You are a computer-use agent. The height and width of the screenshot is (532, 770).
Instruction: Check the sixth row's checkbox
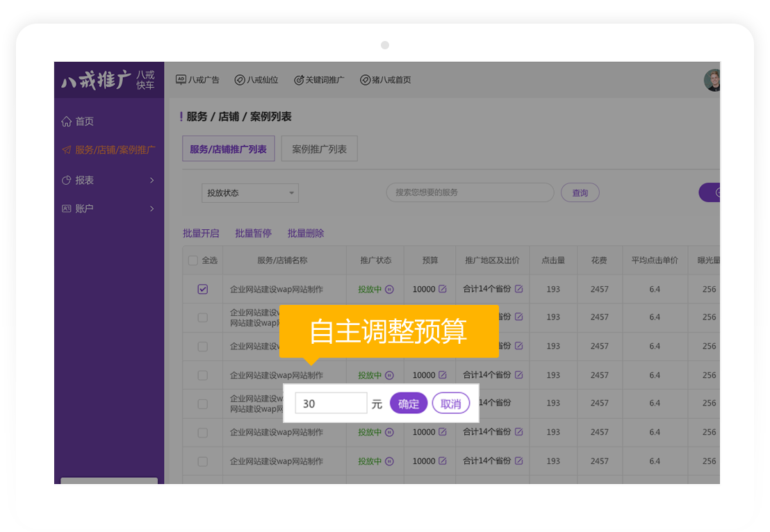[203, 433]
